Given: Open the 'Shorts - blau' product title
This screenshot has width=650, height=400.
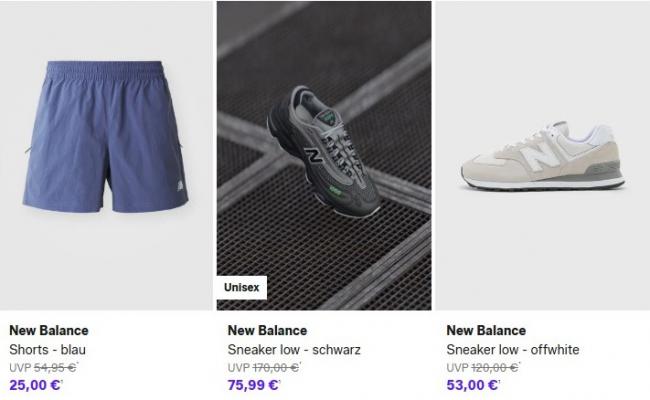Looking at the screenshot, I should (49, 350).
